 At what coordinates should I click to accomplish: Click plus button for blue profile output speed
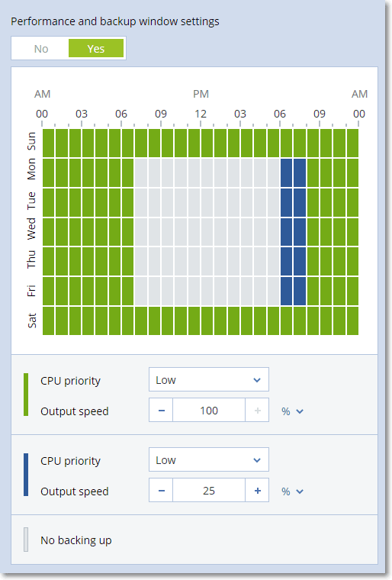click(257, 491)
